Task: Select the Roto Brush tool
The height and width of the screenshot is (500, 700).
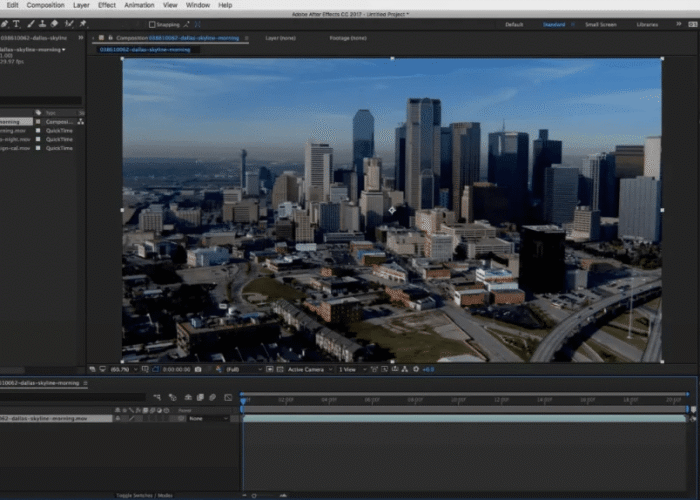Action: click(x=69, y=24)
